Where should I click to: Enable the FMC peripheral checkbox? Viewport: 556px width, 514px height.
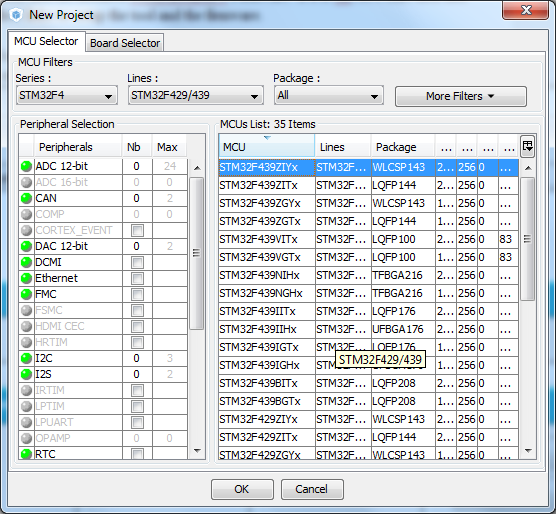point(137,295)
